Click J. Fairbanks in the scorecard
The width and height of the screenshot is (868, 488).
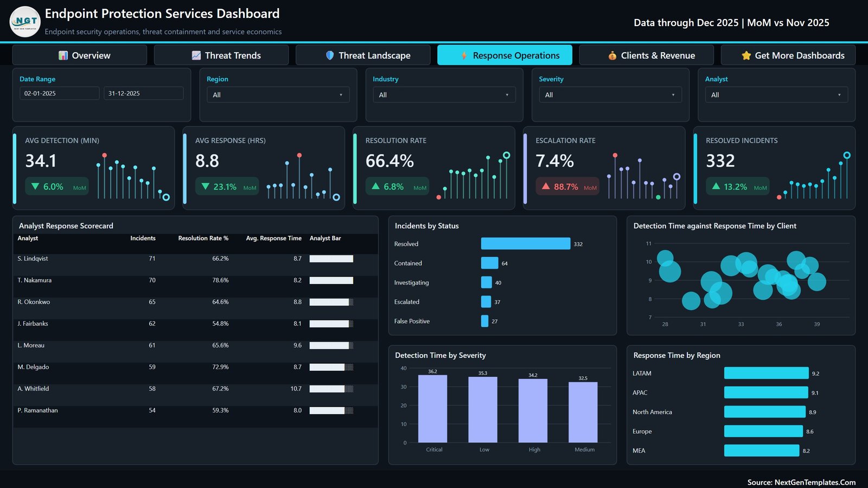pos(33,324)
